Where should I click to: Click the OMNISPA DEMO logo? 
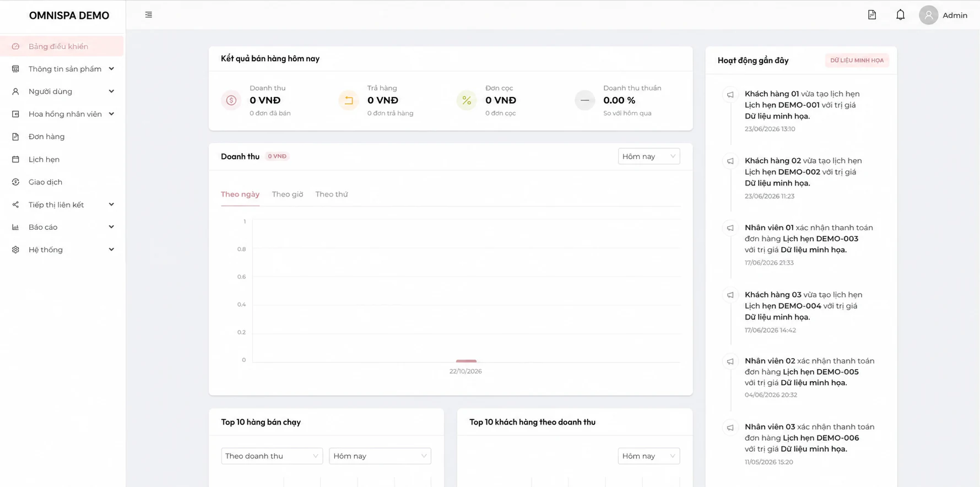69,15
